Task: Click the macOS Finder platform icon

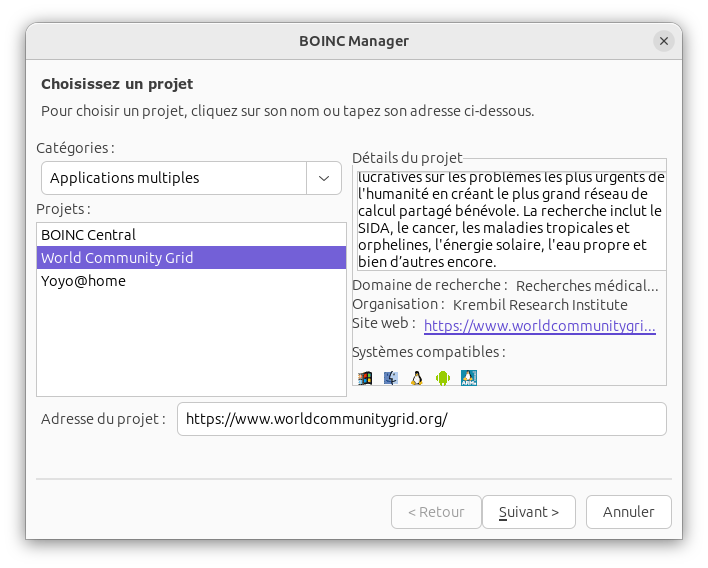Action: click(x=391, y=378)
